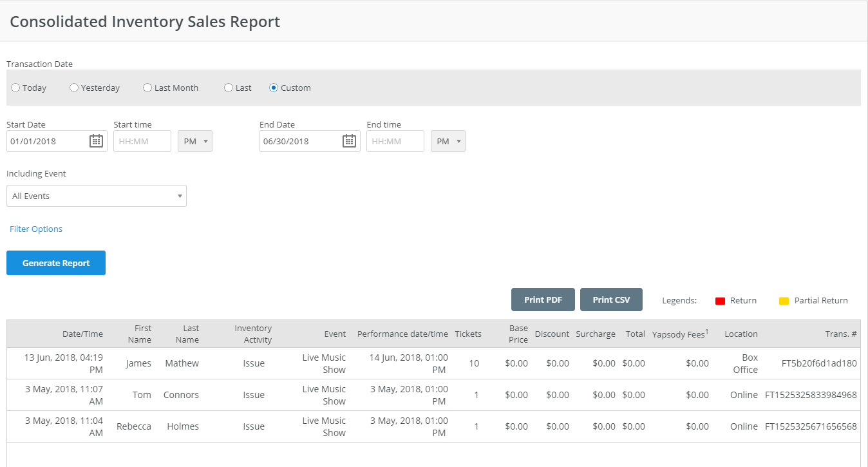Screen dimensions: 868x467
Task: Click the Print PDF button
Action: tap(543, 300)
